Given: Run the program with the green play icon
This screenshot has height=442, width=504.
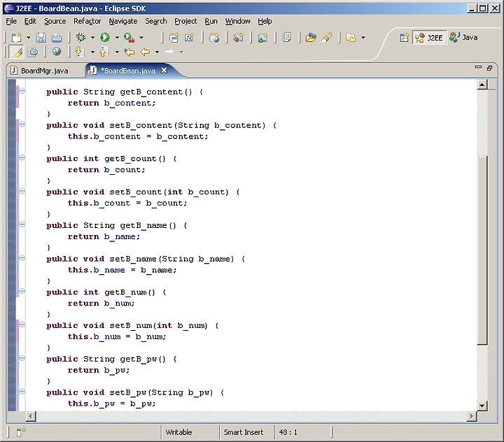Looking at the screenshot, I should pos(105,38).
